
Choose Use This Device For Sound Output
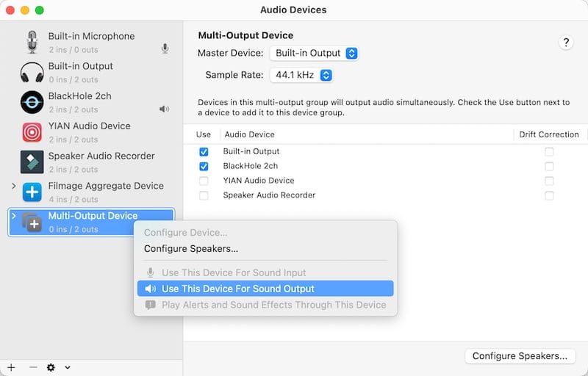[x=237, y=289]
